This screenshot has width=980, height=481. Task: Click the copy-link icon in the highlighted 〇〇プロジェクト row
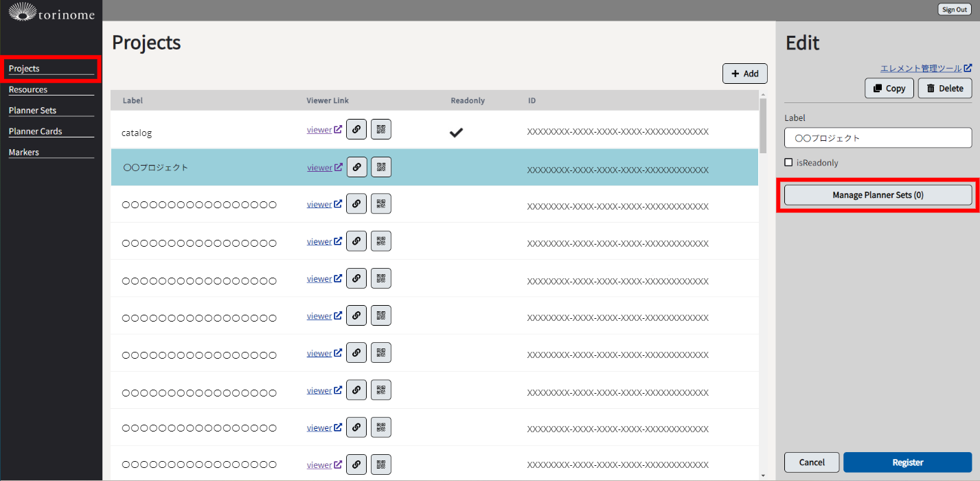[356, 167]
